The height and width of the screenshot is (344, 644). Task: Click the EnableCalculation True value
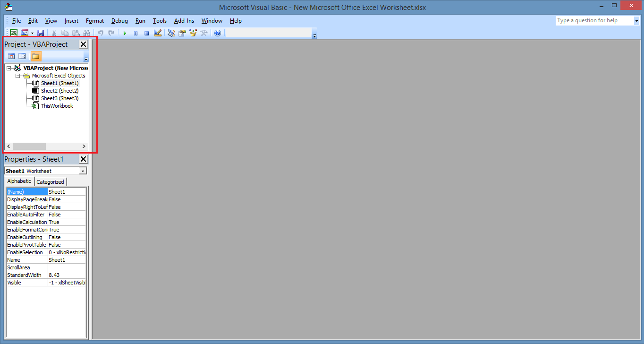(67, 222)
